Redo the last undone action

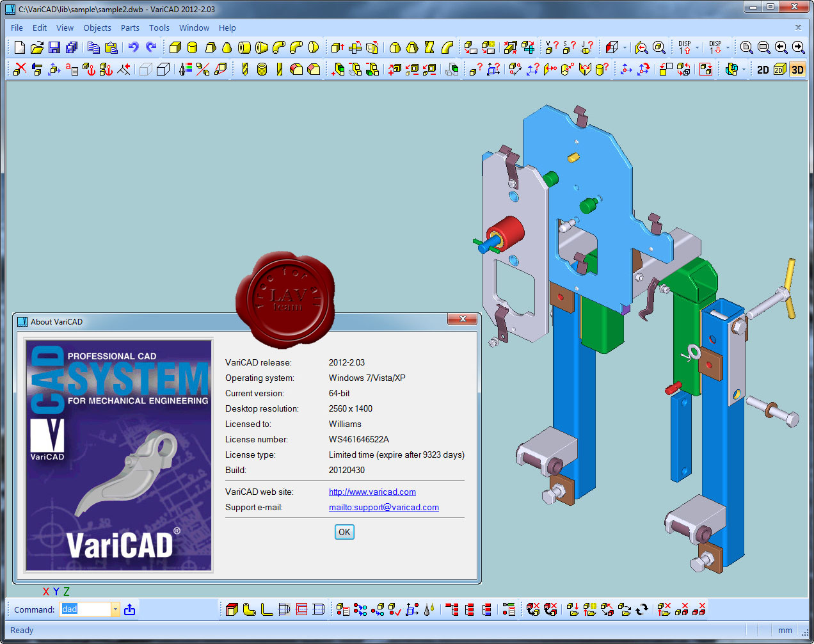(151, 47)
